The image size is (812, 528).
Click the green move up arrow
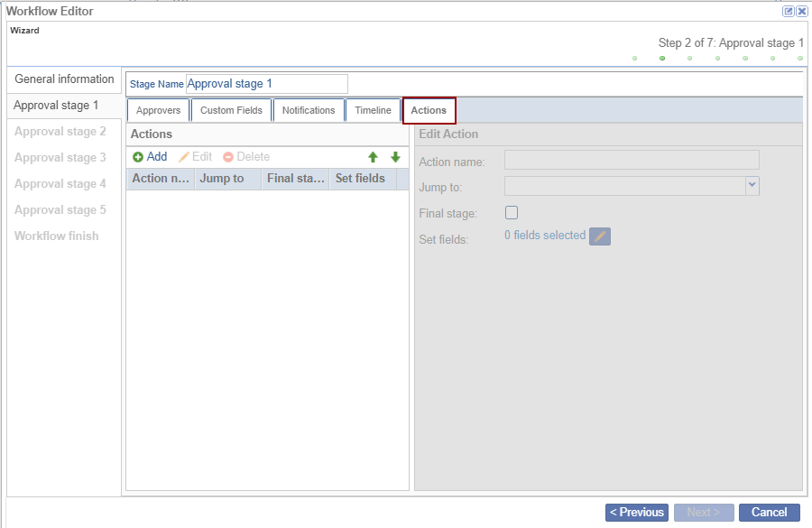pyautogui.click(x=373, y=157)
